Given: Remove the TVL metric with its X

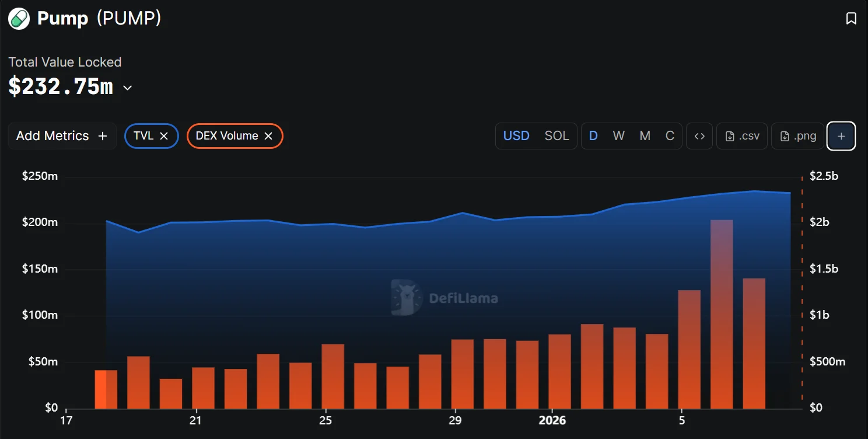Looking at the screenshot, I should coord(164,135).
